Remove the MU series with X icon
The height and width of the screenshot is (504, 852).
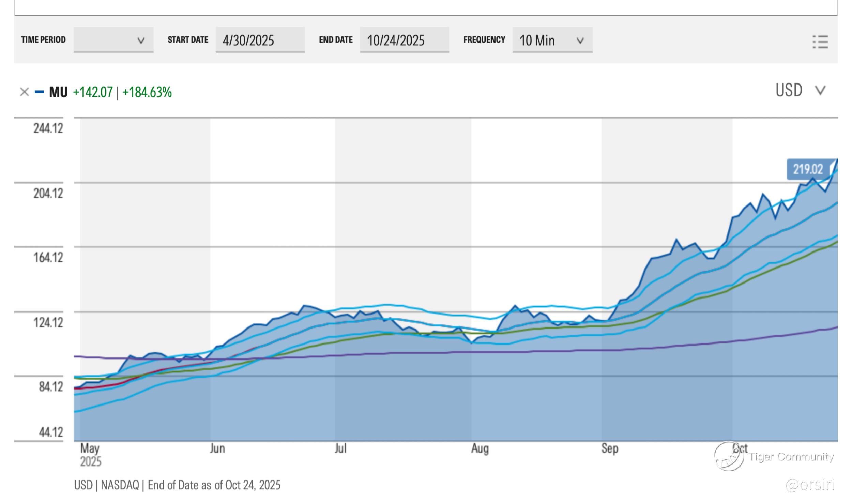click(x=24, y=92)
